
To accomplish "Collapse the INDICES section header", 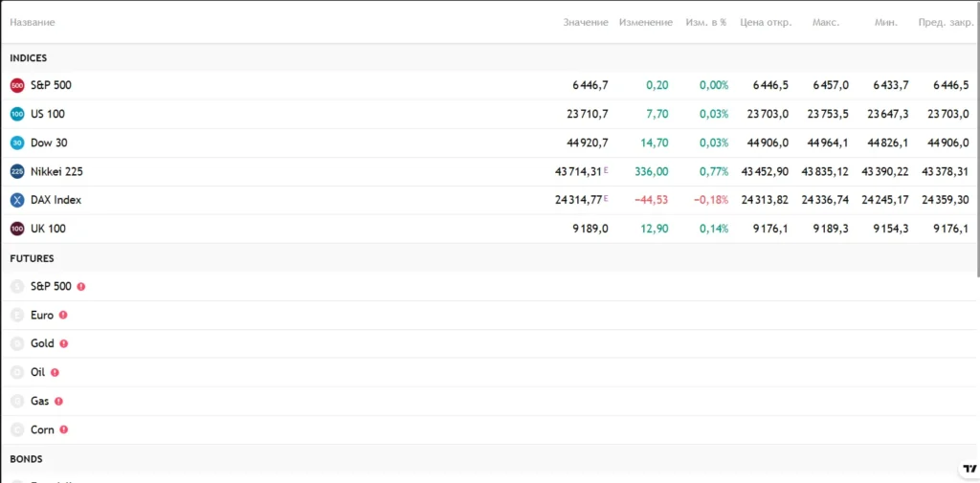I will pos(29,58).
